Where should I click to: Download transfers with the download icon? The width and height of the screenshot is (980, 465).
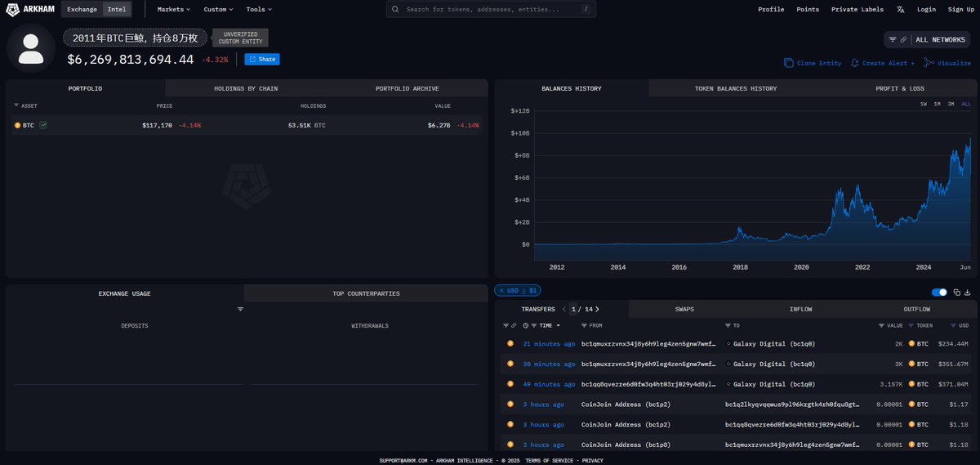click(x=968, y=292)
